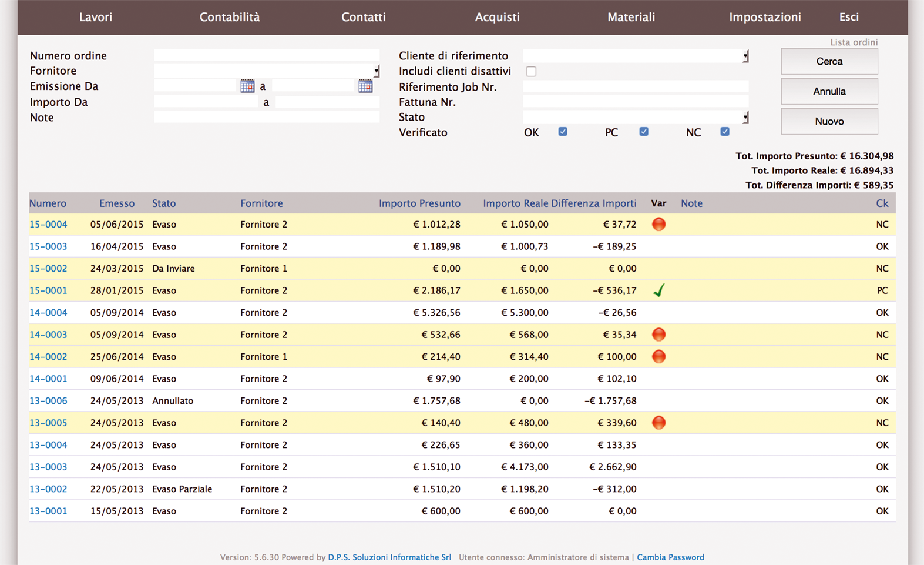Expand the Fornitore dropdown
The height and width of the screenshot is (565, 924).
click(376, 71)
